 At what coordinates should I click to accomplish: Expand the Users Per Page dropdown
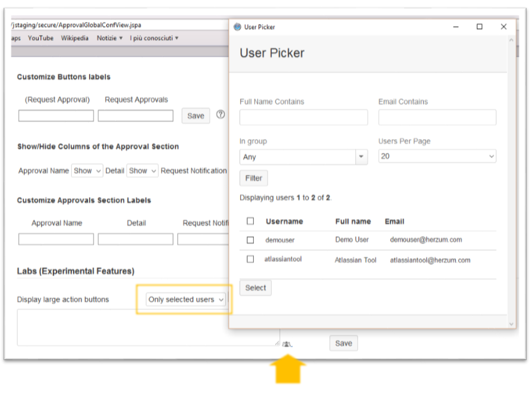[437, 157]
